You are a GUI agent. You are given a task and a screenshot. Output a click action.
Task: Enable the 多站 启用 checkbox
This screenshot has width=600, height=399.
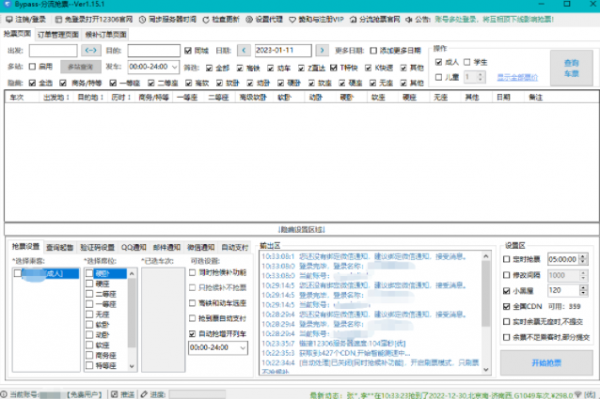[x=33, y=67]
